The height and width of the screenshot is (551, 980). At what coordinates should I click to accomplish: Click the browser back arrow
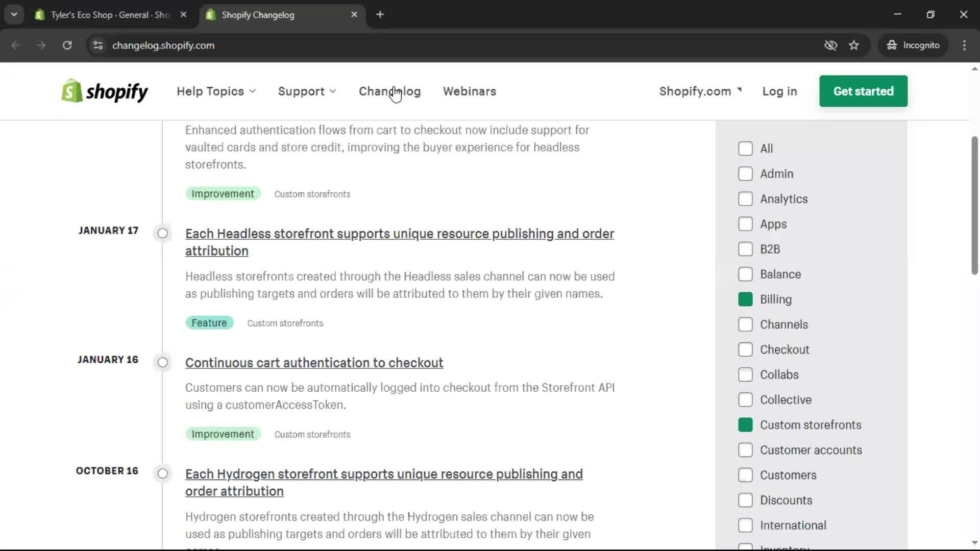pyautogui.click(x=16, y=45)
